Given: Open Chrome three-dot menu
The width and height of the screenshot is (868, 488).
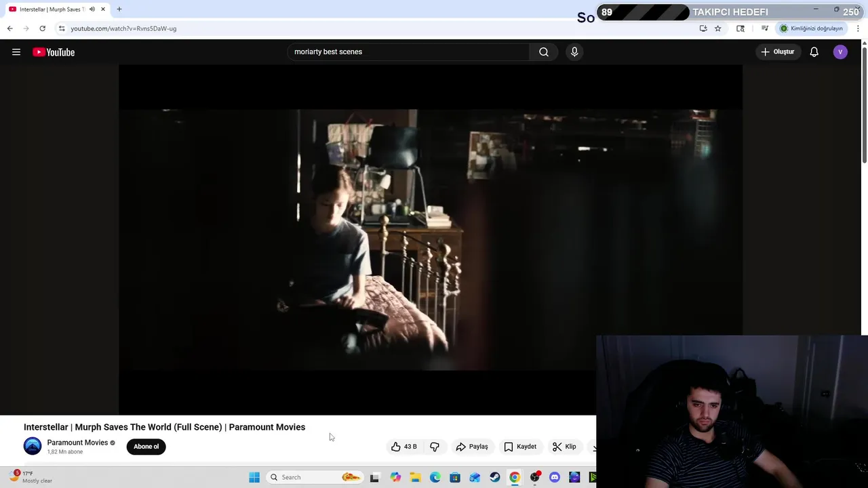Looking at the screenshot, I should (858, 28).
